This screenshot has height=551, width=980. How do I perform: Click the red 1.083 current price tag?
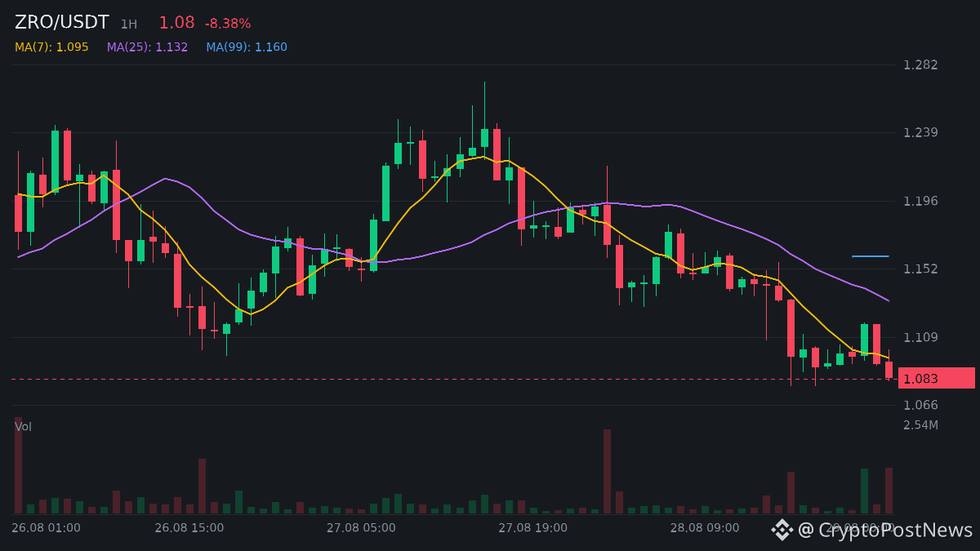pos(937,378)
